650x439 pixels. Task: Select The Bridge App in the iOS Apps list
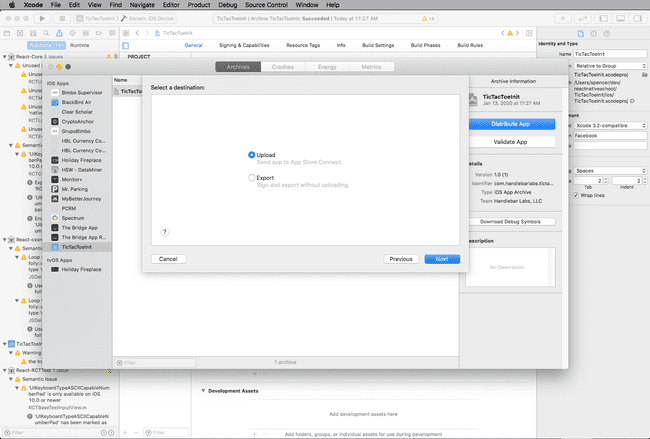tap(77, 228)
